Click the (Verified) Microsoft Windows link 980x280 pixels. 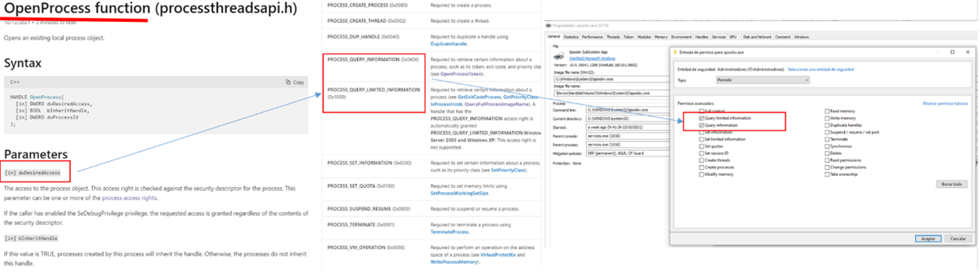coord(592,59)
